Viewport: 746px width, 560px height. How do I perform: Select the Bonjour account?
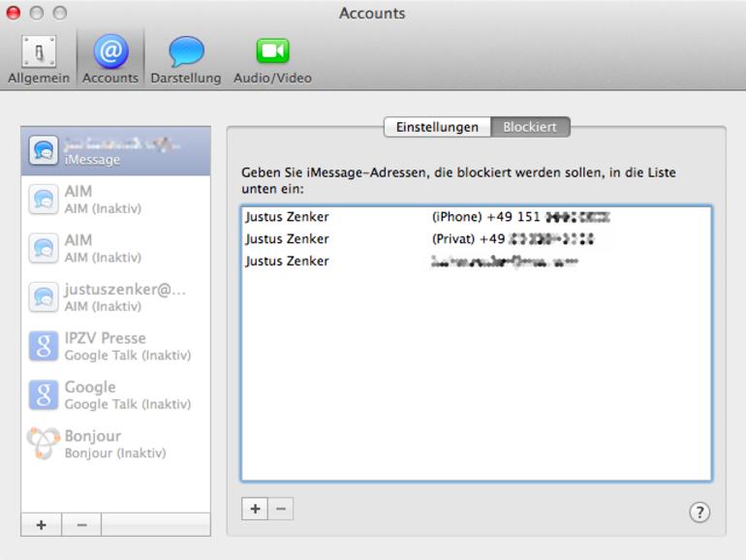pyautogui.click(x=115, y=444)
